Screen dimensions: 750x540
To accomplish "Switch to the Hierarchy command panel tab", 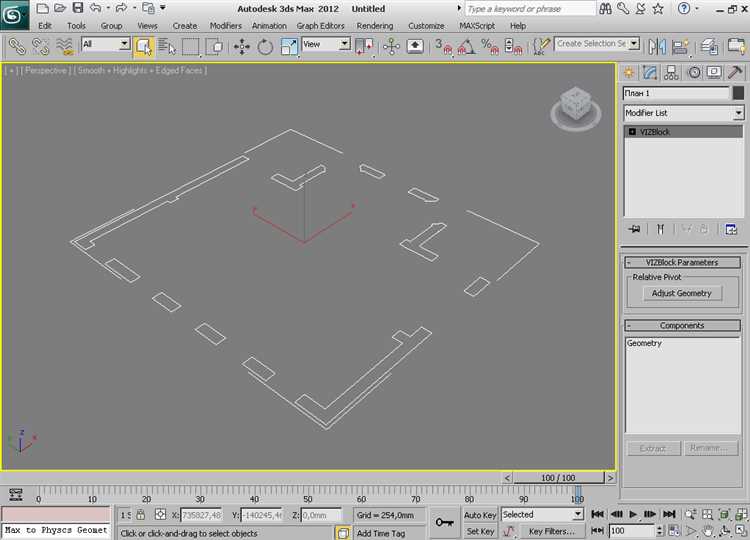I will coord(671,73).
